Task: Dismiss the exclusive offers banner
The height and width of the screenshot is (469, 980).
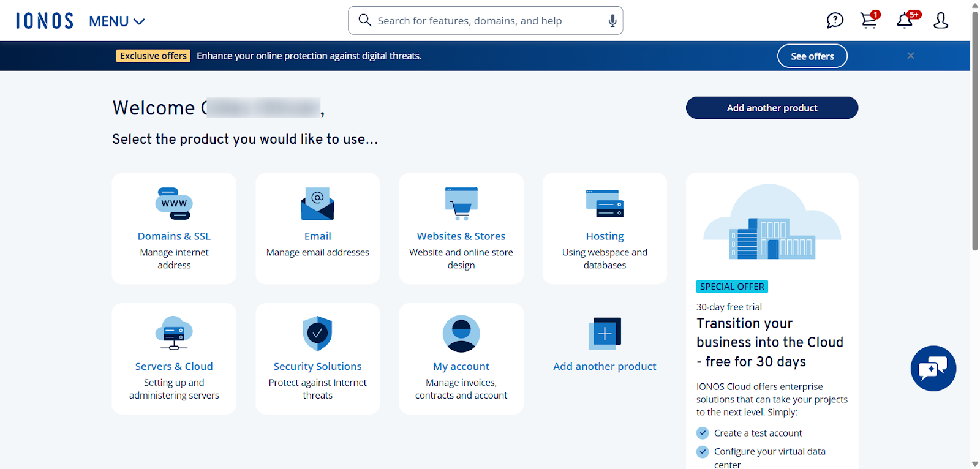Action: point(911,56)
